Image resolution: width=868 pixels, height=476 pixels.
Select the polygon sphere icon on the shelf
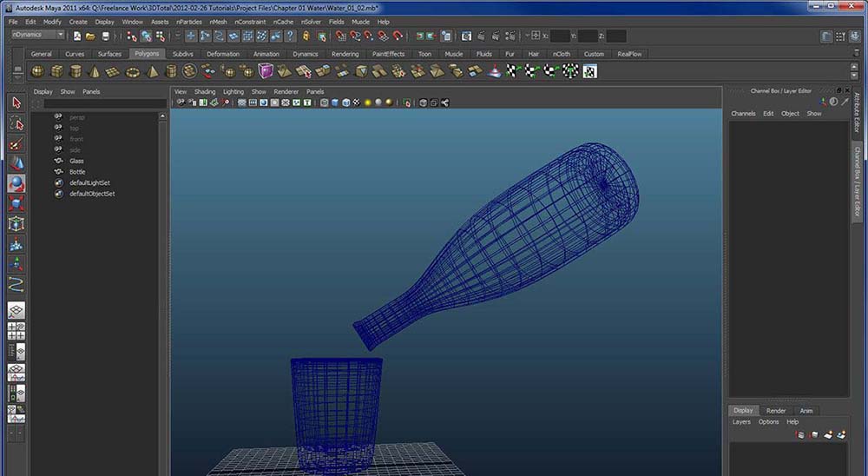point(37,71)
